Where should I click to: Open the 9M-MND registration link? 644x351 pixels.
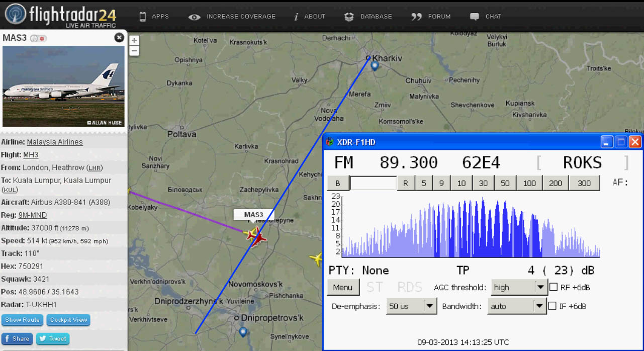33,215
